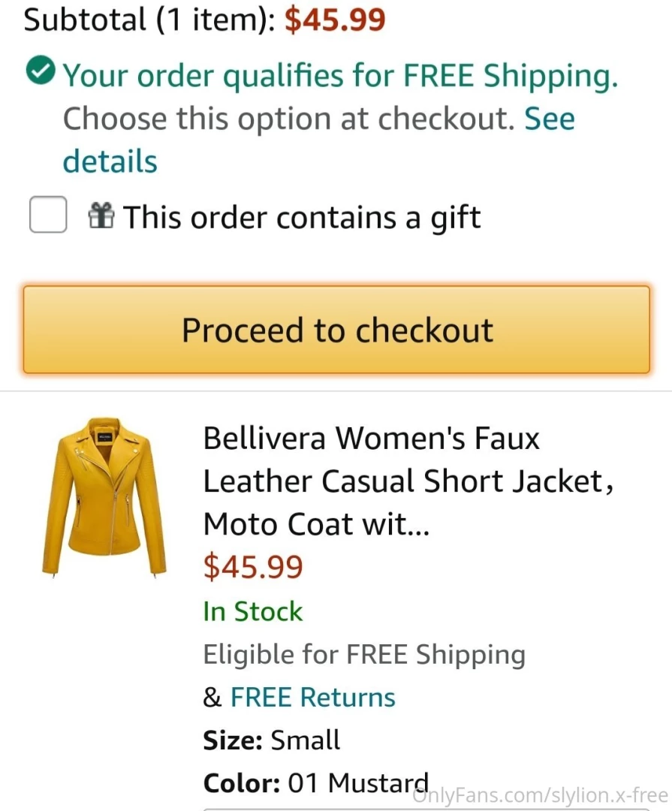Click the 'FREE Returns' link
The height and width of the screenshot is (811, 672).
[312, 697]
